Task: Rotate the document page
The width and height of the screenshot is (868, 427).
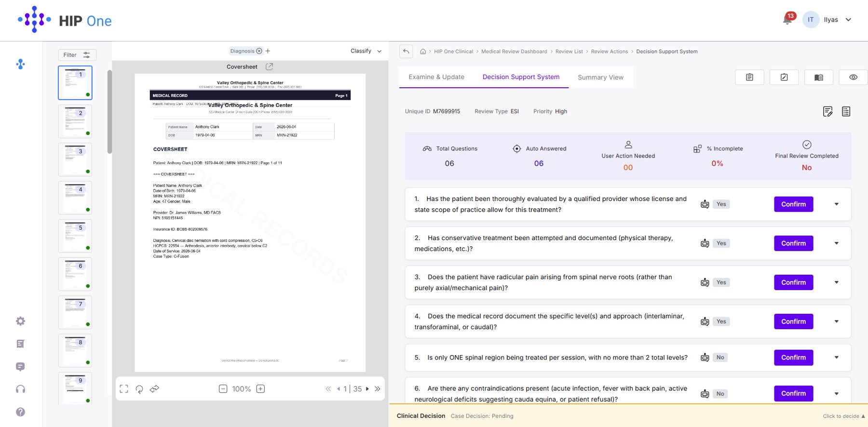Action: click(x=139, y=389)
